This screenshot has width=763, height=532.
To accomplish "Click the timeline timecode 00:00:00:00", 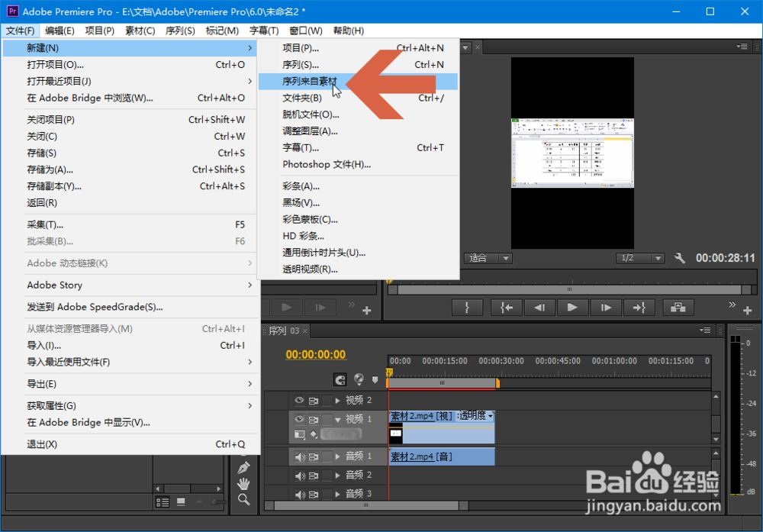I will click(316, 354).
